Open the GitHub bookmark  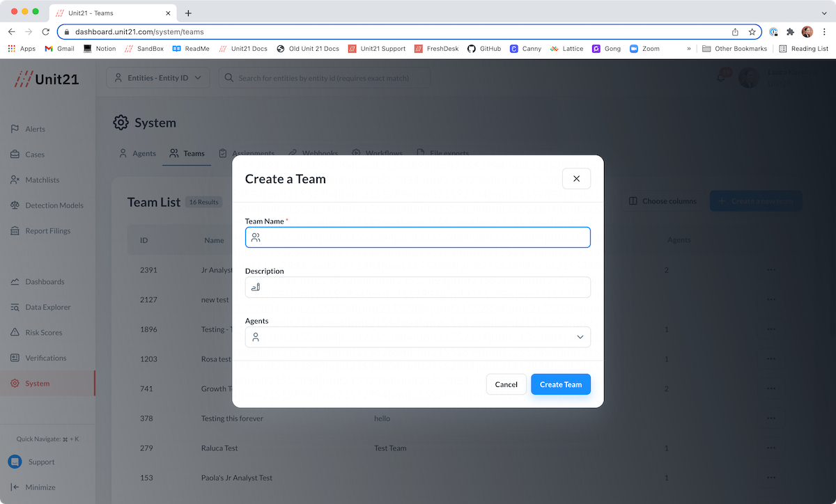click(x=484, y=49)
